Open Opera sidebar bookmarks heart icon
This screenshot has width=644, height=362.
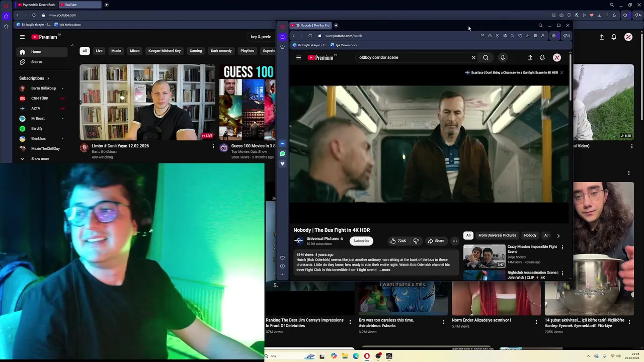[282, 258]
